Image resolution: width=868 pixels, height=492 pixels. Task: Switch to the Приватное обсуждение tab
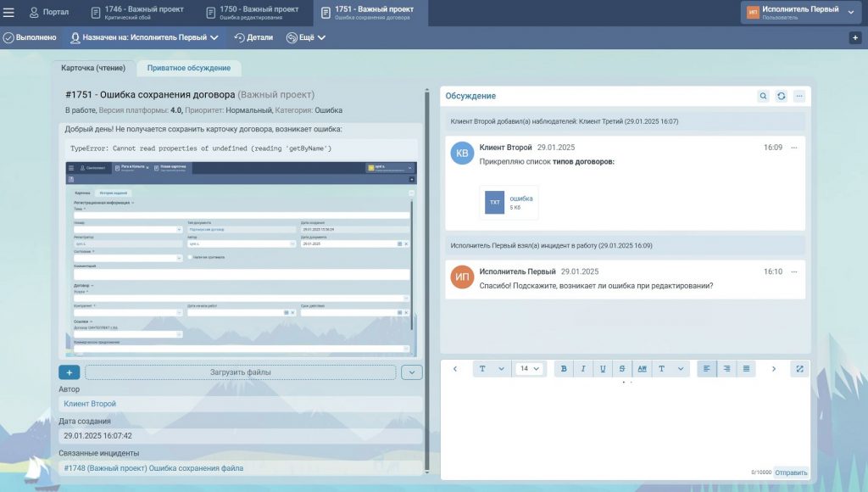189,68
